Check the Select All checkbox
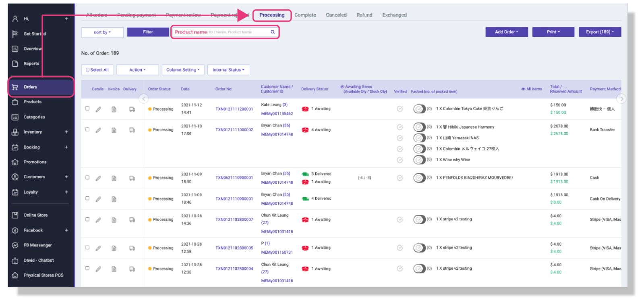 pyautogui.click(x=88, y=70)
